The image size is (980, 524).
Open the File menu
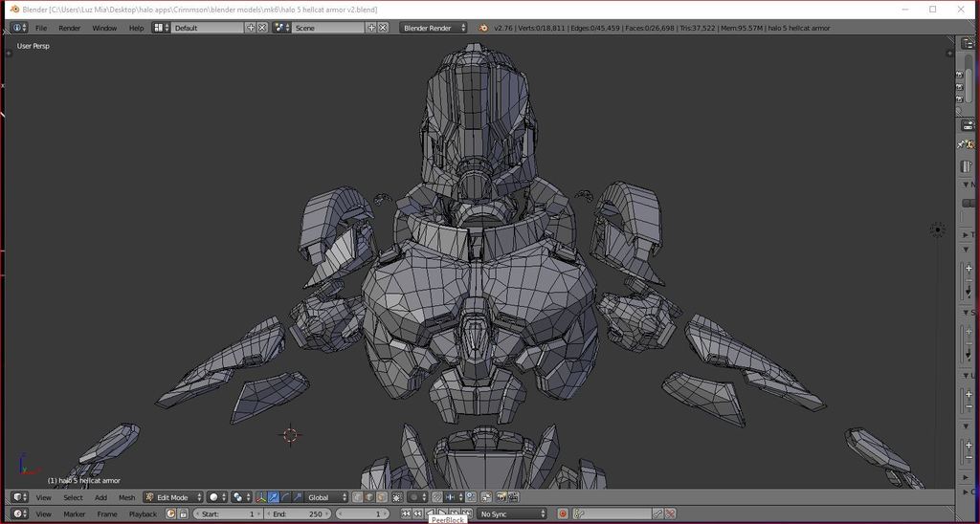[41, 28]
